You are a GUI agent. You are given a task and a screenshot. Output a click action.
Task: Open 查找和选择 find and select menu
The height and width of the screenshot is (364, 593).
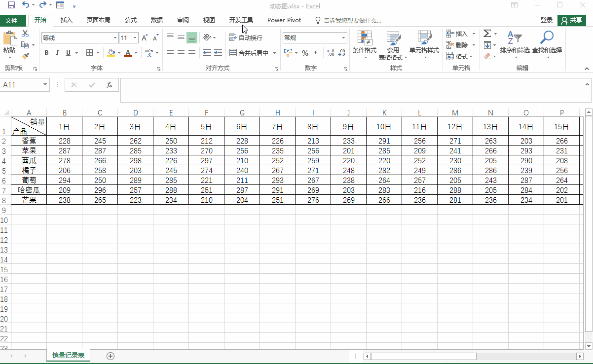click(547, 45)
